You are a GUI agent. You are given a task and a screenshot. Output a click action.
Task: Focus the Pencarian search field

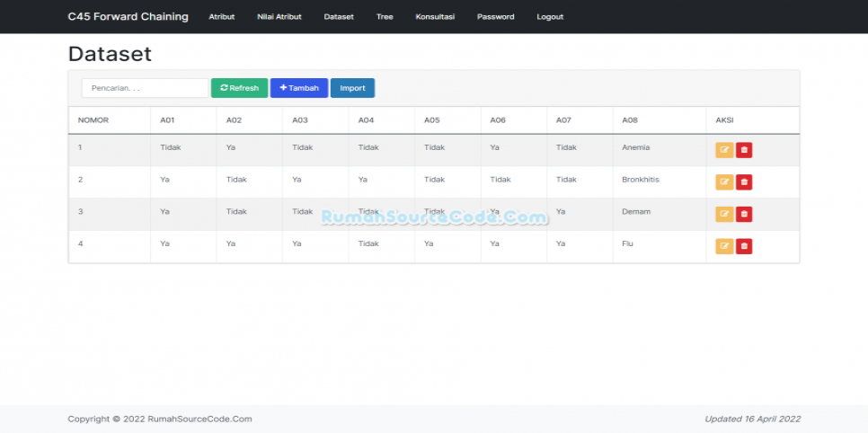tap(145, 88)
